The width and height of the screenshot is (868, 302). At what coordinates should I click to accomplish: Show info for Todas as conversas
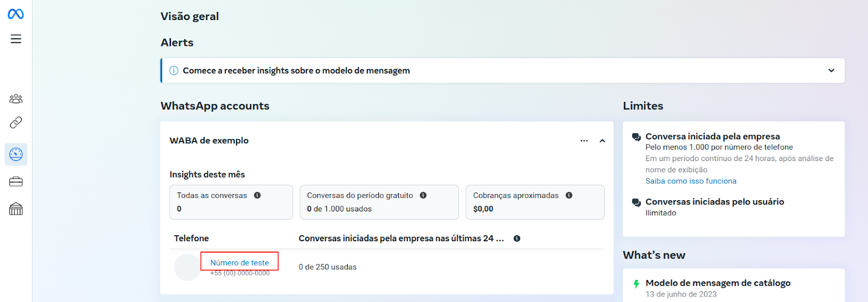257,195
